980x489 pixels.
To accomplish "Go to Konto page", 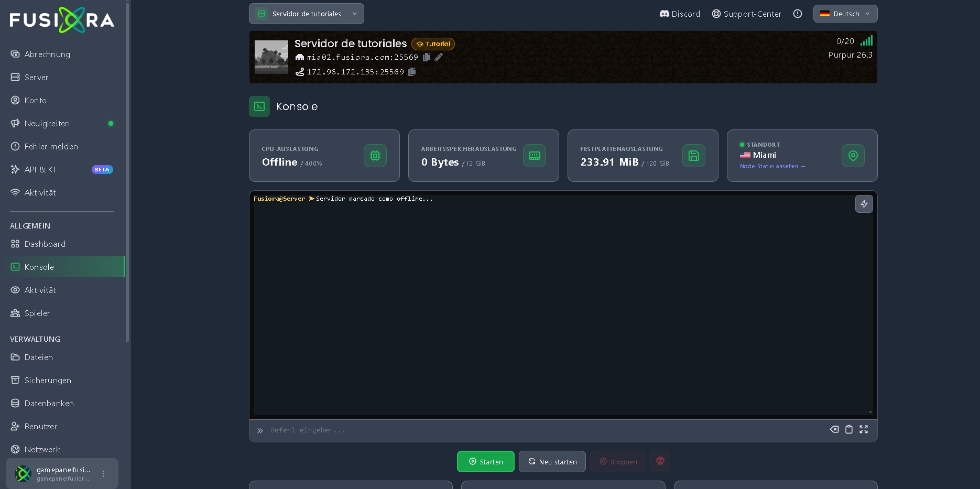I will coord(62,100).
